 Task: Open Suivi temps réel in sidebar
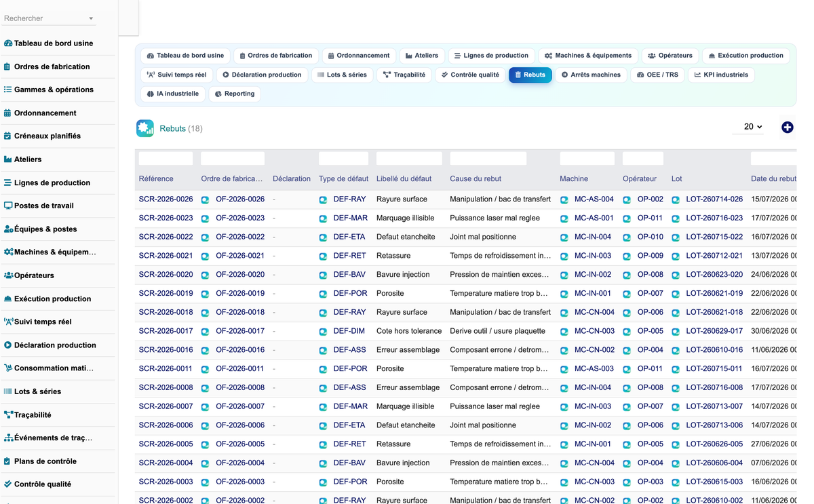point(43,322)
